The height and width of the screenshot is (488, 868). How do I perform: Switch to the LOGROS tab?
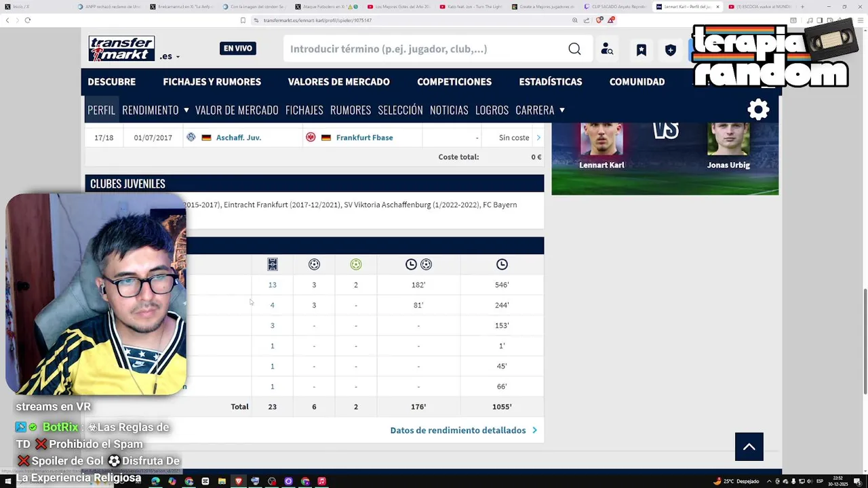point(492,110)
